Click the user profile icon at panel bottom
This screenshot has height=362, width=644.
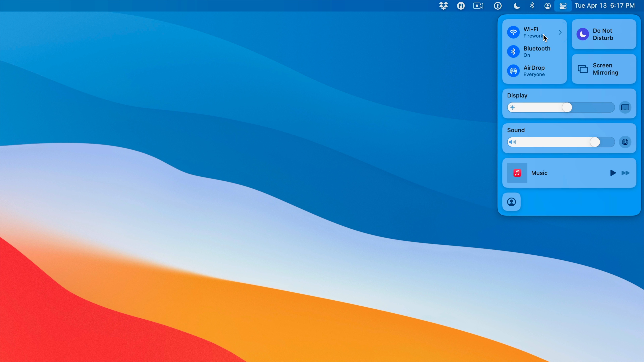512,202
